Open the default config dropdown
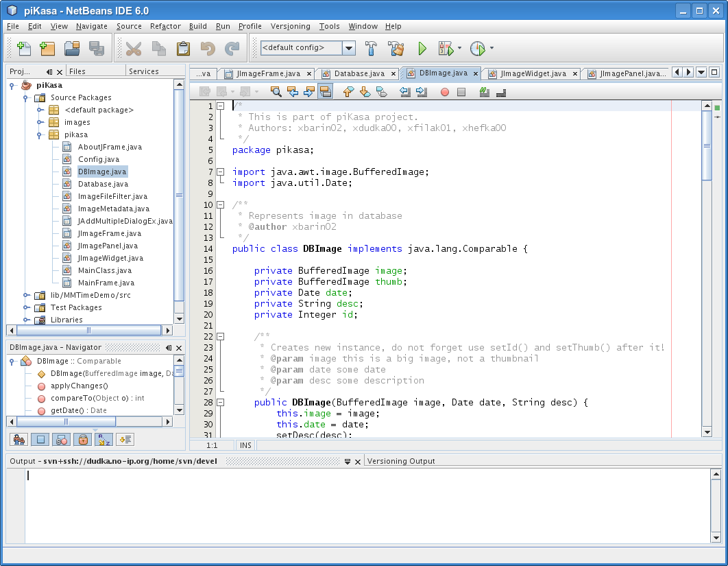Screen dimensions: 728x566 point(348,48)
